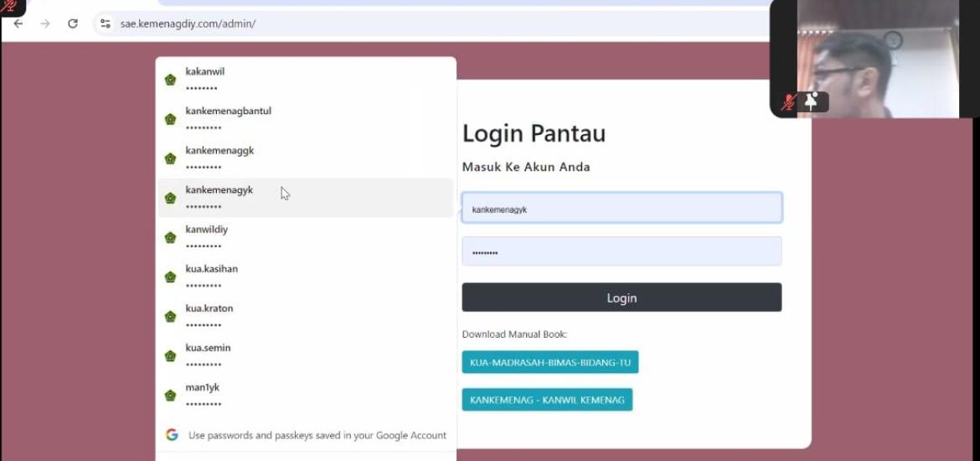This screenshot has width=980, height=461.
Task: Click the dark Login button
Action: [x=622, y=297]
